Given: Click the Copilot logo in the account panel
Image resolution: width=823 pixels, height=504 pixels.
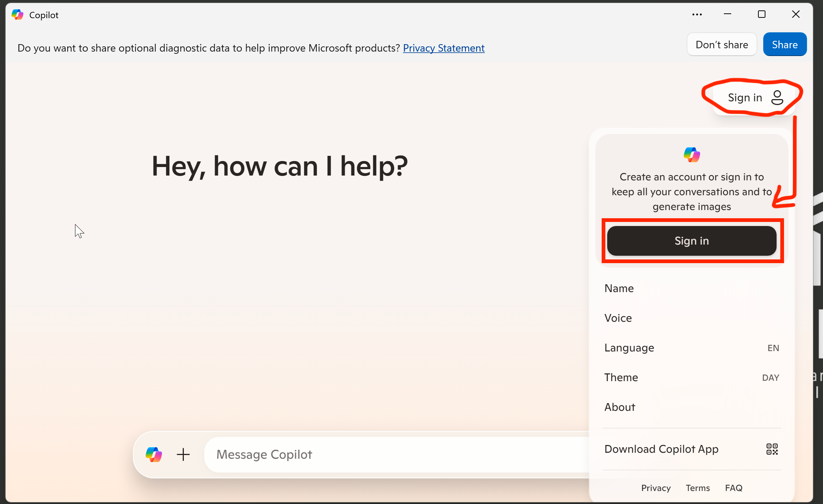Looking at the screenshot, I should point(692,155).
